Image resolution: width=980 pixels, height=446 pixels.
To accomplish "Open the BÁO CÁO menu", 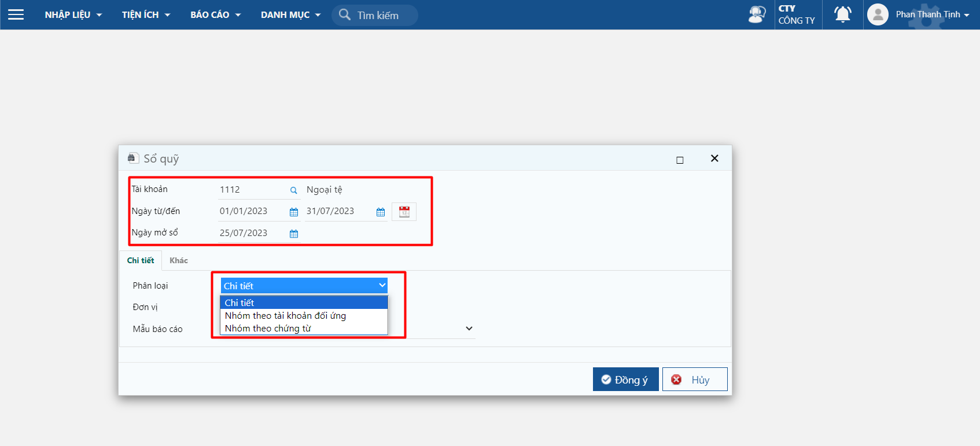I will click(215, 15).
